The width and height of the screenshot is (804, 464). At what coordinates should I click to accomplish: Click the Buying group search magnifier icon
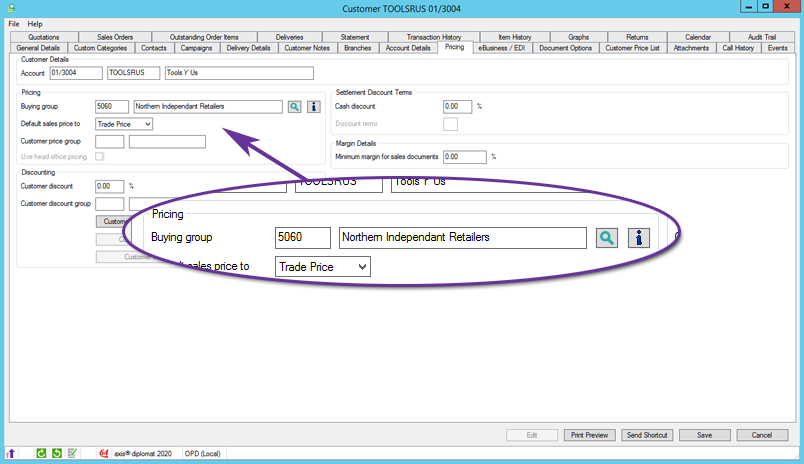click(294, 107)
